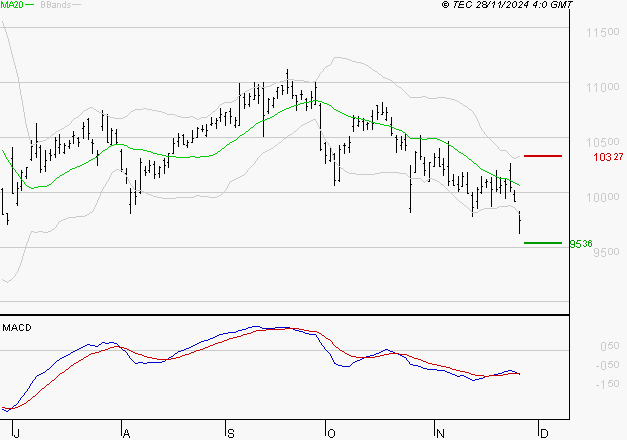Select the S month marker on time axis
The width and height of the screenshot is (627, 440).
pos(231,433)
